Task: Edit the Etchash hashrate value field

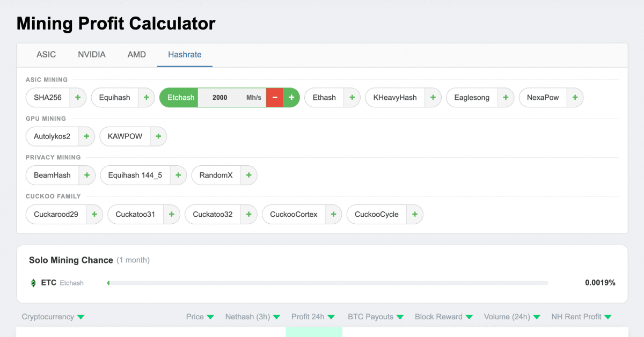Action: point(220,98)
